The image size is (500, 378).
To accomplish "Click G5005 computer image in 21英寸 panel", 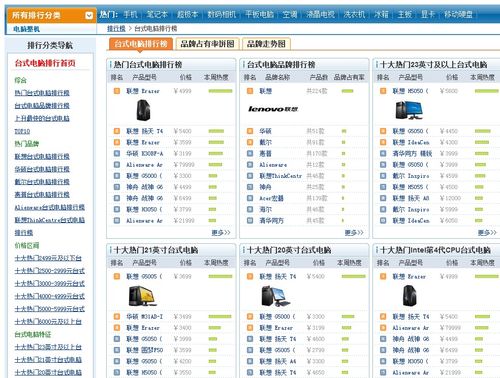I will tap(143, 296).
